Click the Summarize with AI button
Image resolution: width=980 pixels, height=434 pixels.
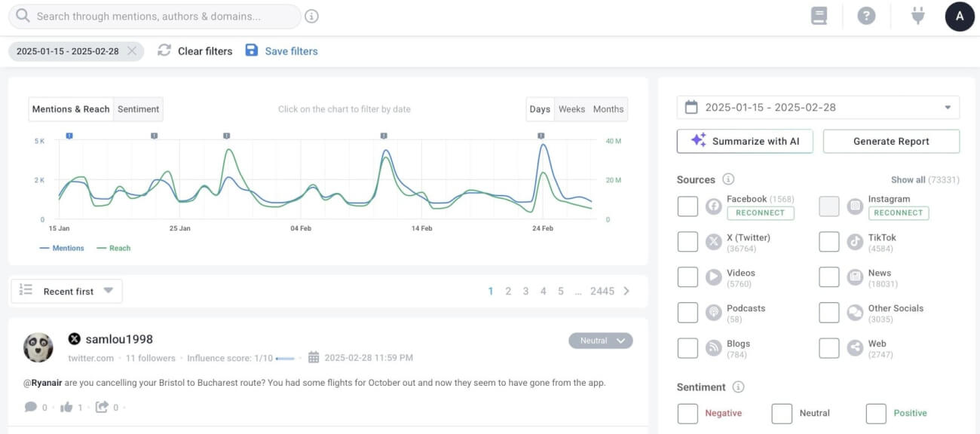click(745, 141)
